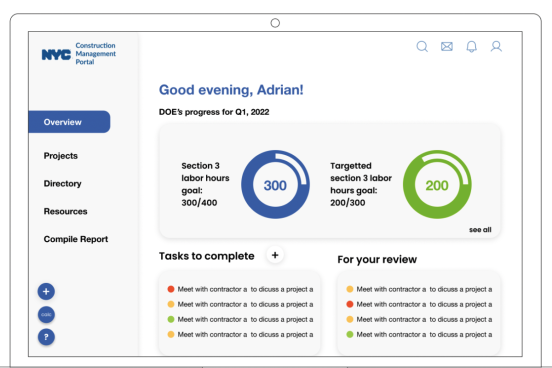
Task: Open the search magnifier icon
Action: point(422,46)
